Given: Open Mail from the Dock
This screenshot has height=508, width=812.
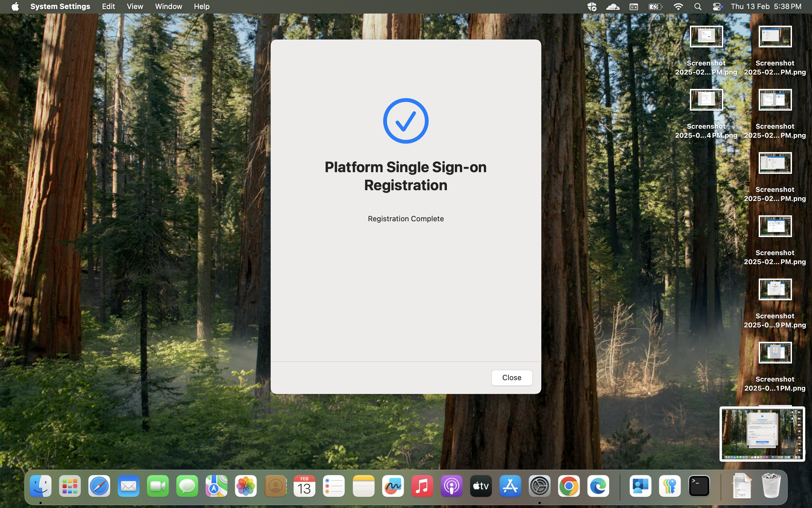Looking at the screenshot, I should tap(129, 486).
